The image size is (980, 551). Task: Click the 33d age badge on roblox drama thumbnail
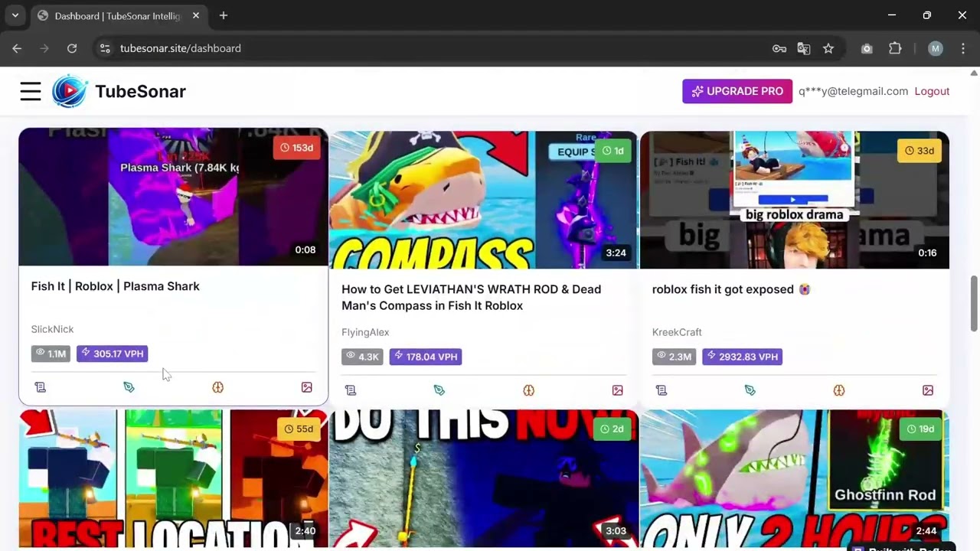pos(919,151)
